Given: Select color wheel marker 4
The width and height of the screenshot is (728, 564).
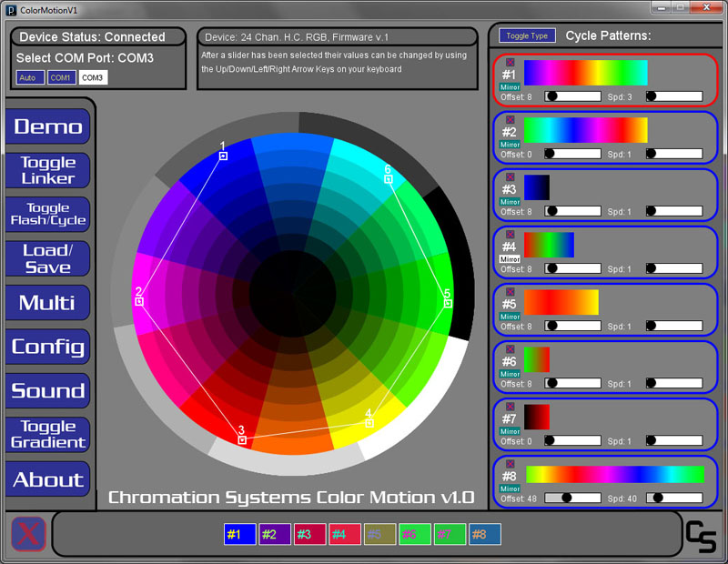Looking at the screenshot, I should click(369, 423).
